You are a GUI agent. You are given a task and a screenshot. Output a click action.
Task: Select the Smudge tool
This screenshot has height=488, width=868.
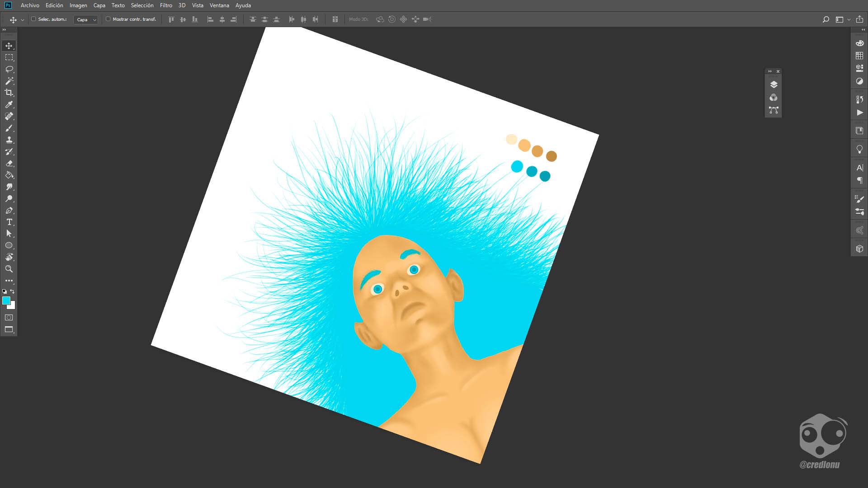point(9,187)
